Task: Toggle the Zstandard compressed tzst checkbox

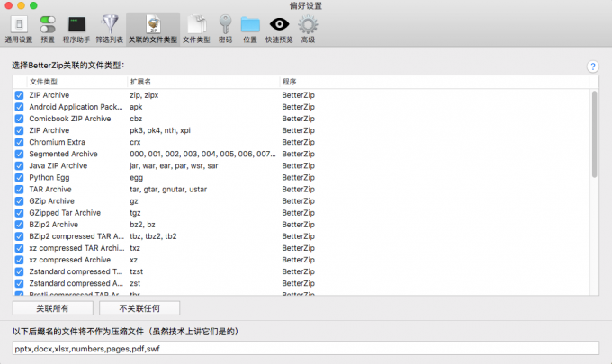Action: click(x=19, y=271)
